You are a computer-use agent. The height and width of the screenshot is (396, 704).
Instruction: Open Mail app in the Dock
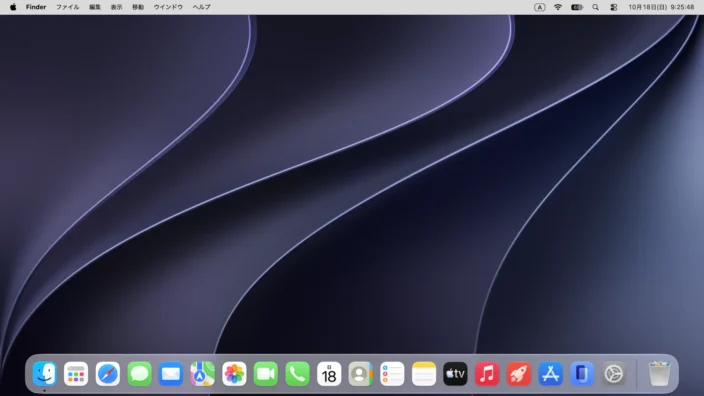coord(171,374)
